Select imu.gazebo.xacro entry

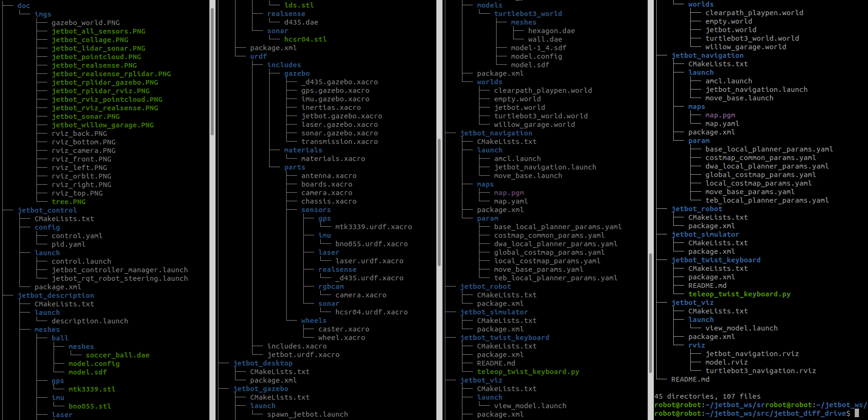coord(335,99)
